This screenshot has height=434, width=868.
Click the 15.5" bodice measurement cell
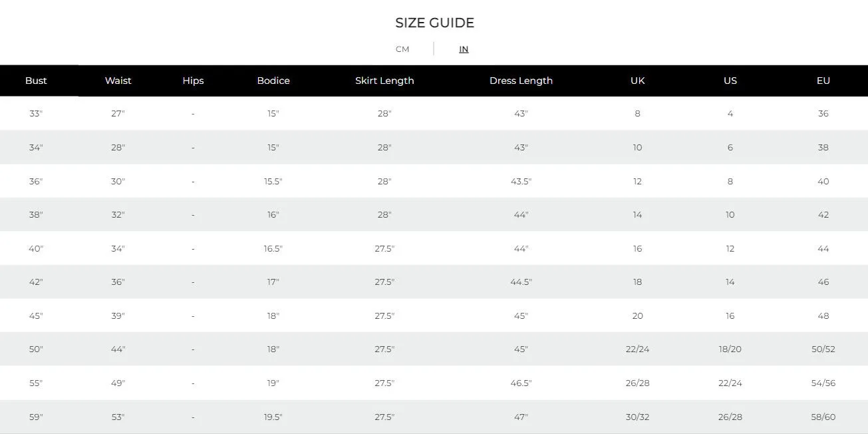[273, 182]
